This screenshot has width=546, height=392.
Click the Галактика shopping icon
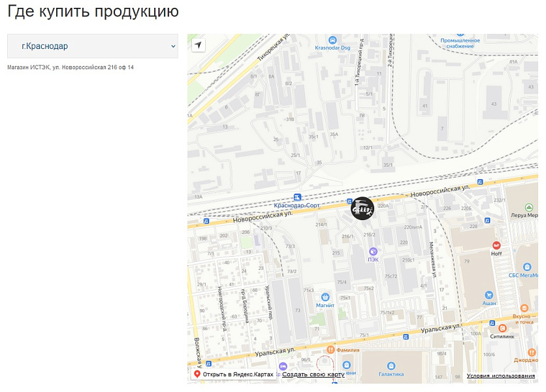391,367
